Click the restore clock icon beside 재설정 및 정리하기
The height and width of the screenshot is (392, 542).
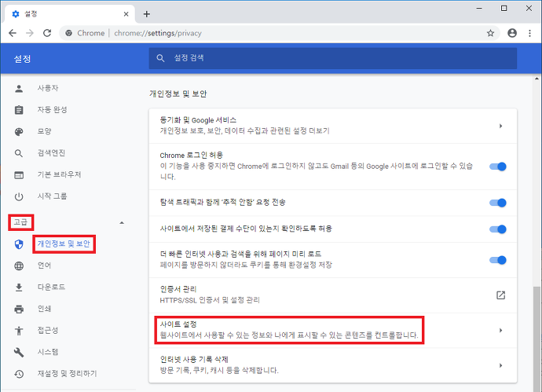[19, 374]
